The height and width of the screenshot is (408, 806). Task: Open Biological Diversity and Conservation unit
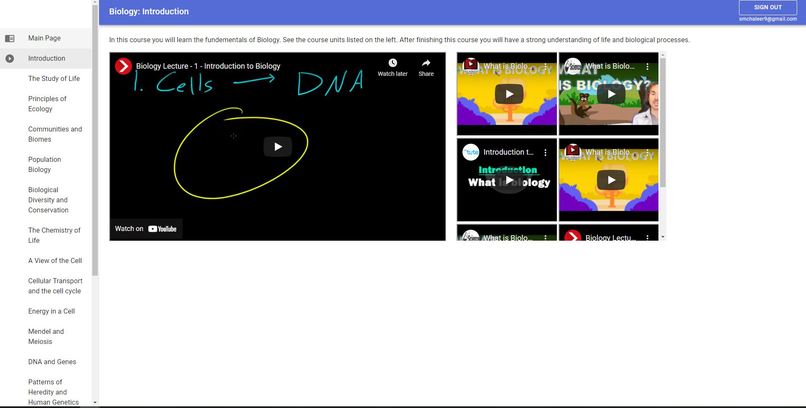48,200
